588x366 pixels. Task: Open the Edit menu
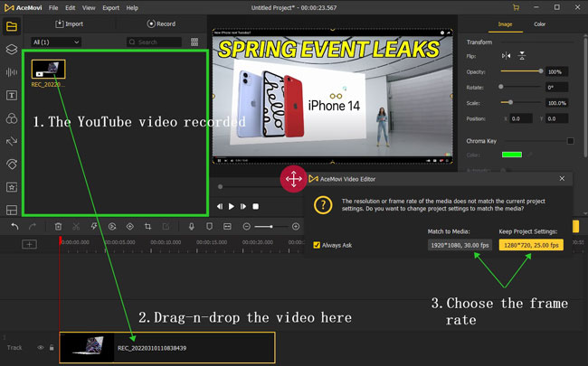click(x=71, y=7)
